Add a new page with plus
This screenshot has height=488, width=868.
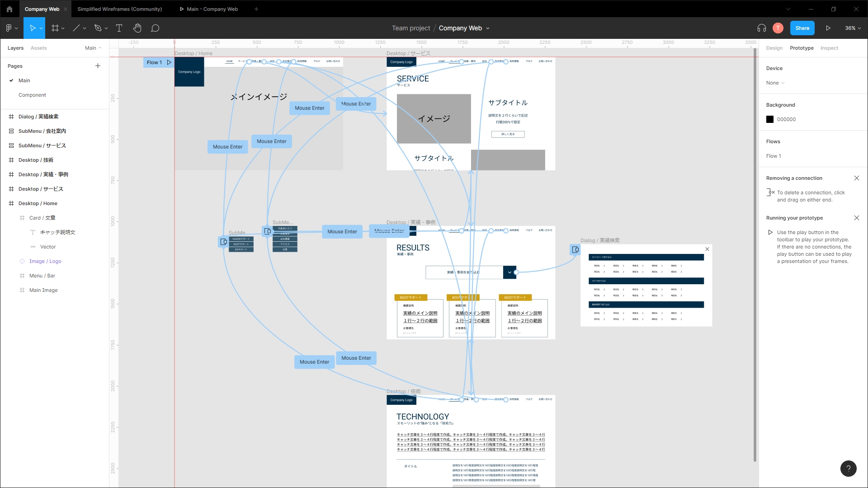pos(98,66)
